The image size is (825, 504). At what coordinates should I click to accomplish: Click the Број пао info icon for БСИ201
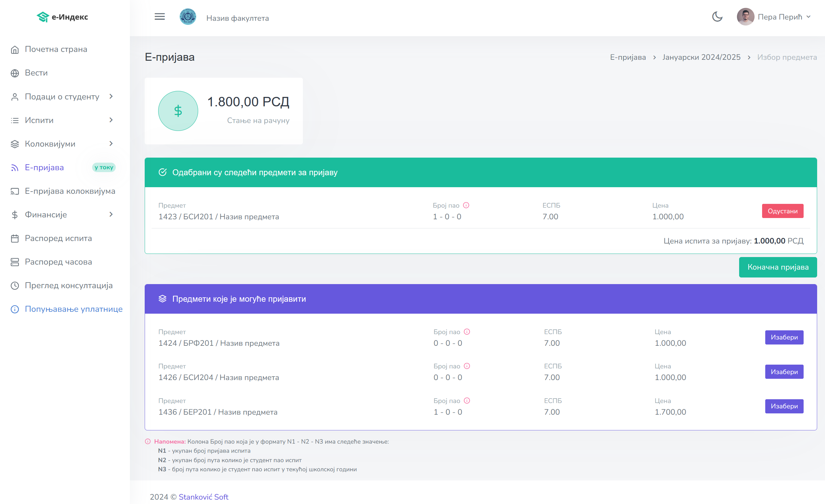click(x=466, y=205)
